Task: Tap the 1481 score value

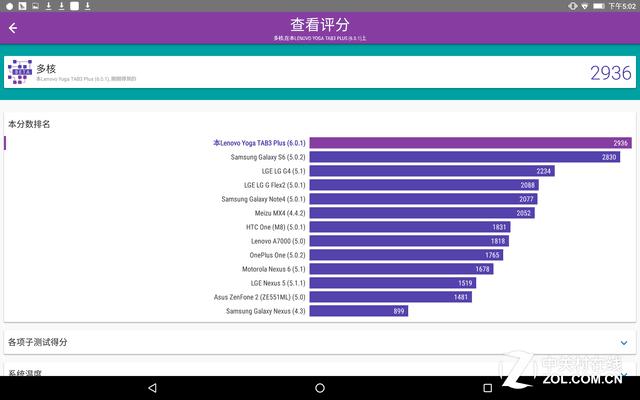Action: [x=461, y=297]
